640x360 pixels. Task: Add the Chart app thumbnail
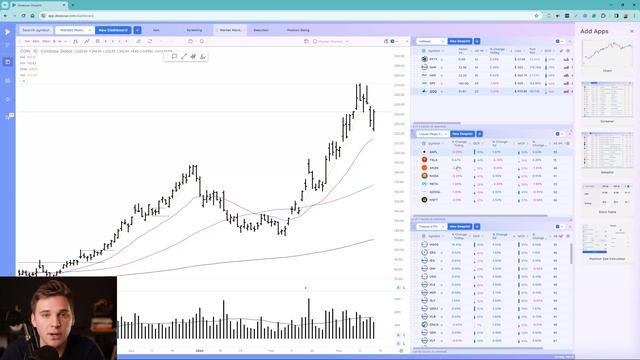point(607,53)
